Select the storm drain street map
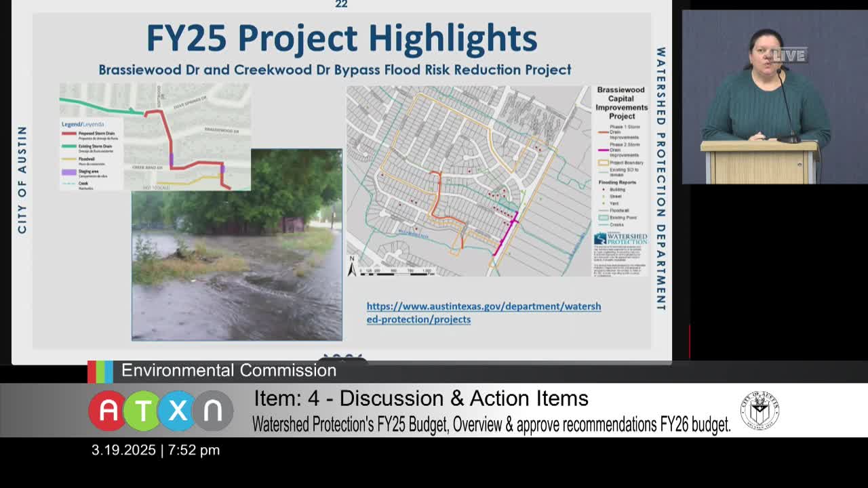This screenshot has height=488, width=868. (155, 136)
